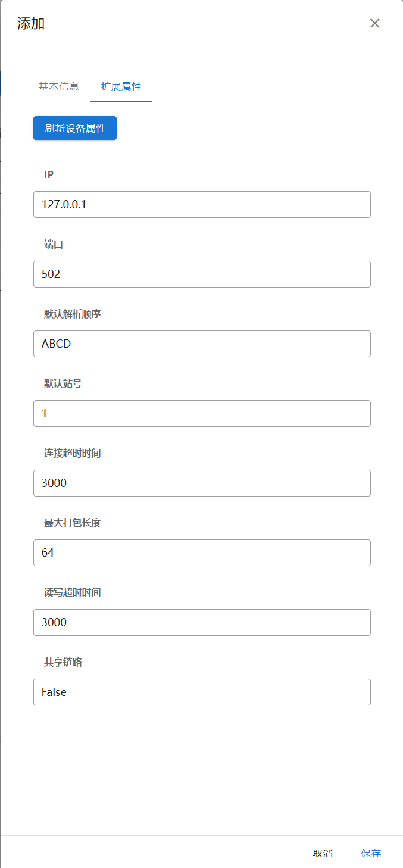Image resolution: width=403 pixels, height=868 pixels.
Task: Click the IP field label
Action: click(x=49, y=174)
